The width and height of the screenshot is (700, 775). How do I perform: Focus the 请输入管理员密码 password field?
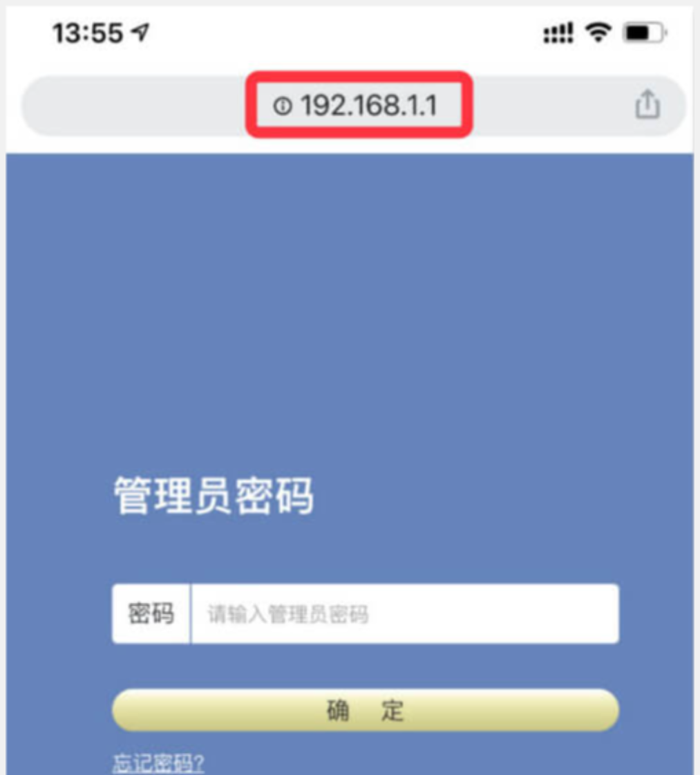[x=405, y=614]
